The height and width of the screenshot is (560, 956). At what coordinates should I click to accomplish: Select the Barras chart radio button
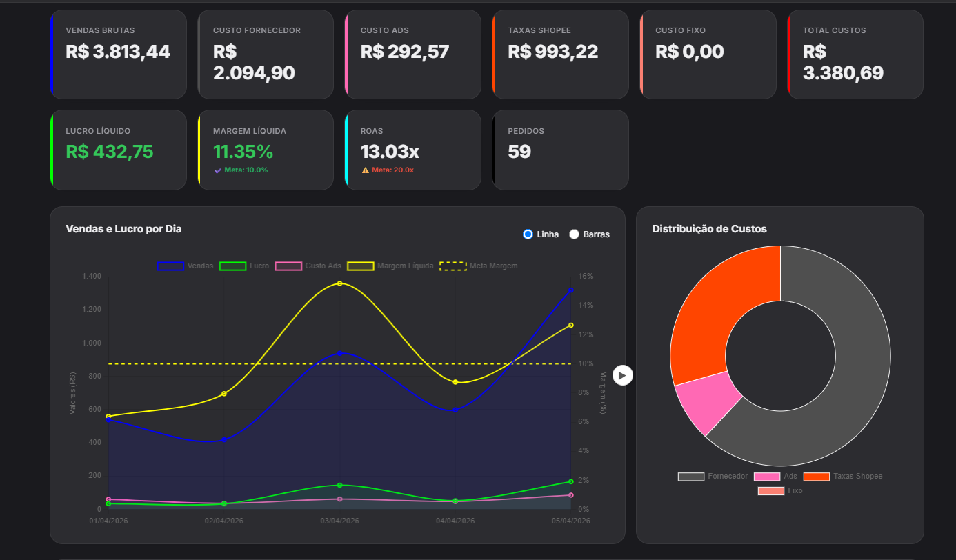pos(574,234)
